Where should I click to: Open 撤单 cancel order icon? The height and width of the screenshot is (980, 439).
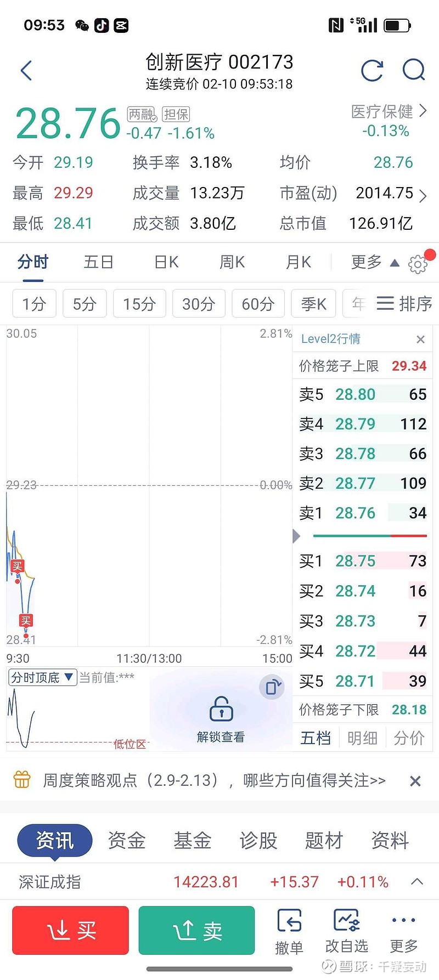289,921
